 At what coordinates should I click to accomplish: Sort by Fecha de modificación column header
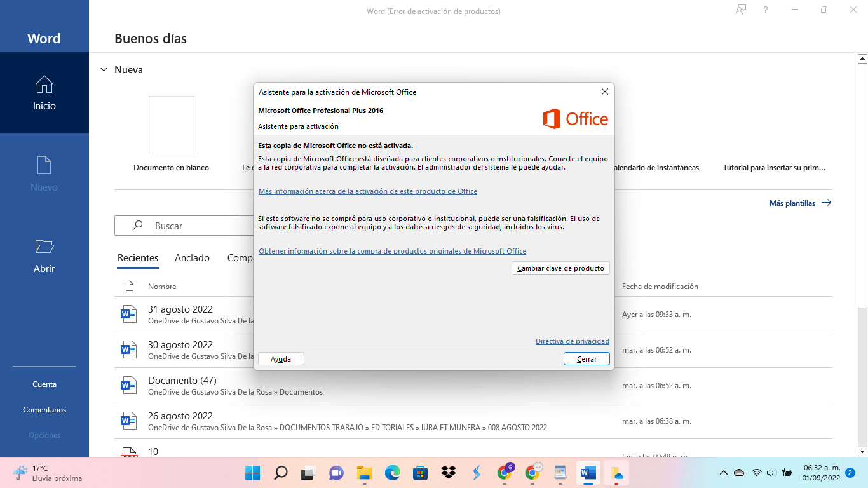tap(660, 287)
